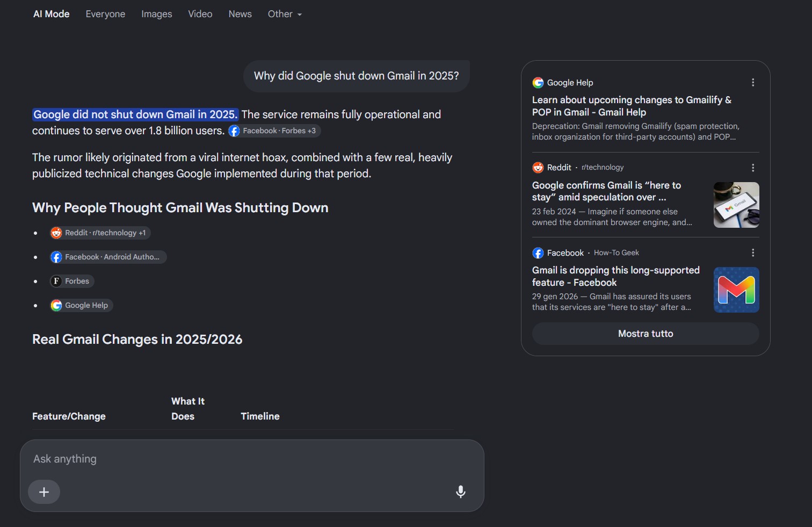Open the Gmail logo thumbnail image
Image resolution: width=812 pixels, height=527 pixels.
tap(736, 290)
